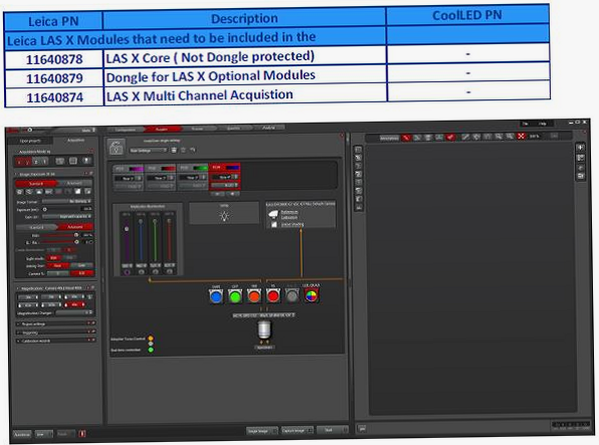Click the red line tool in the viewer toolbar

point(406,138)
